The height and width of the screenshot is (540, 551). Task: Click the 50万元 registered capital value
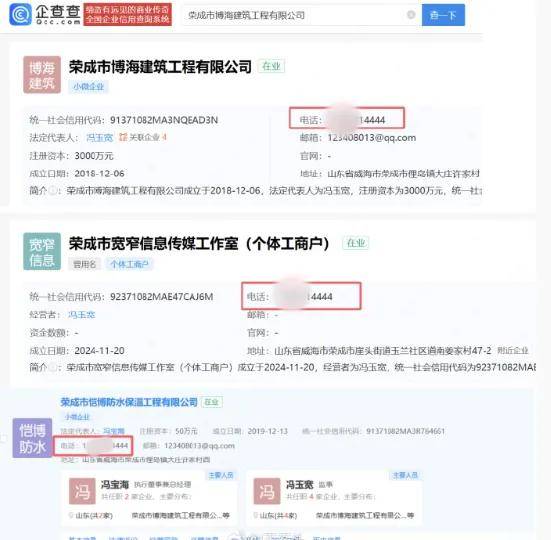point(186,431)
